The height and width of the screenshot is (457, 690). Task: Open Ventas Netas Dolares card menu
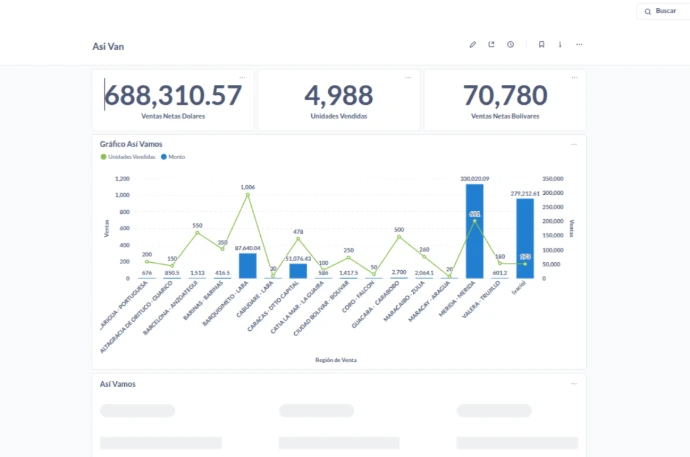[x=242, y=77]
